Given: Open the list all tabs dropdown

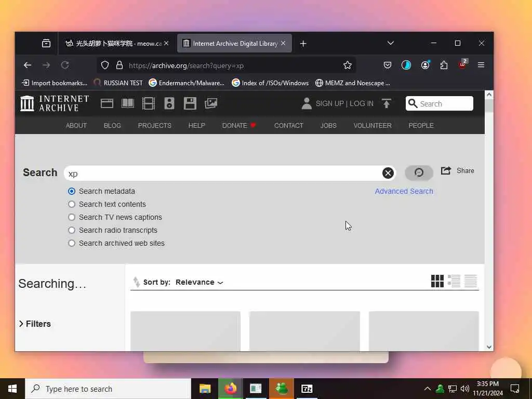Looking at the screenshot, I should [x=391, y=43].
